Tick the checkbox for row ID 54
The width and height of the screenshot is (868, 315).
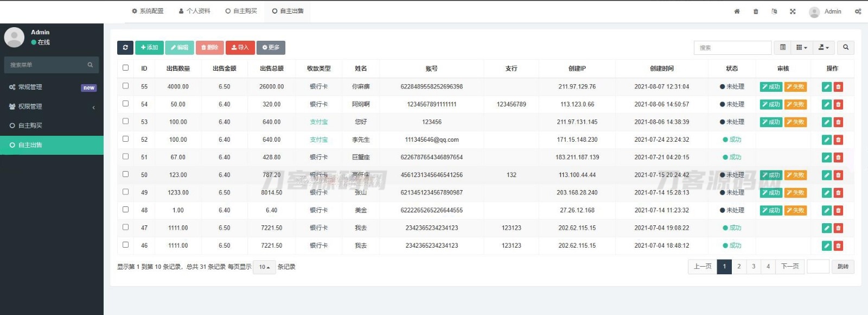[126, 104]
